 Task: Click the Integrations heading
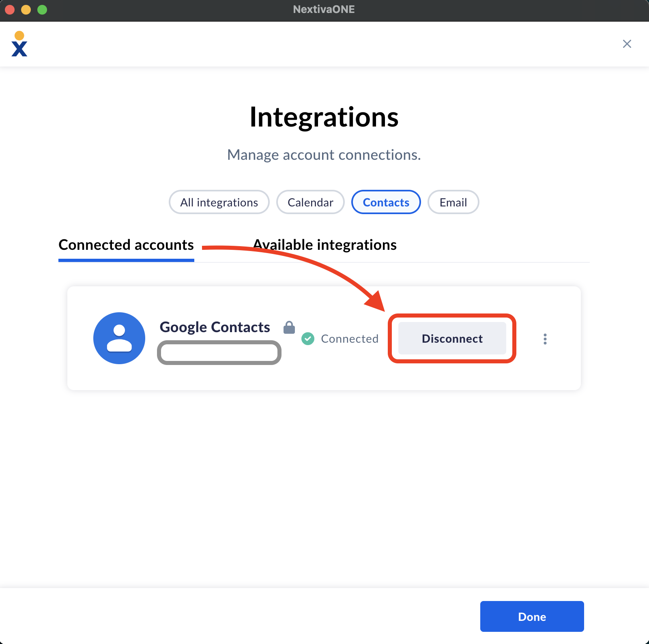[x=324, y=117]
